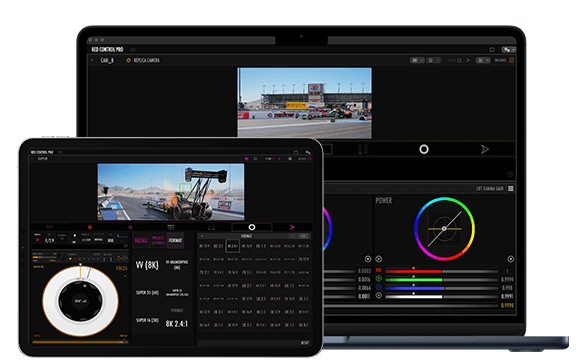
Task: Click the race track preview on the laptop
Action: click(305, 103)
